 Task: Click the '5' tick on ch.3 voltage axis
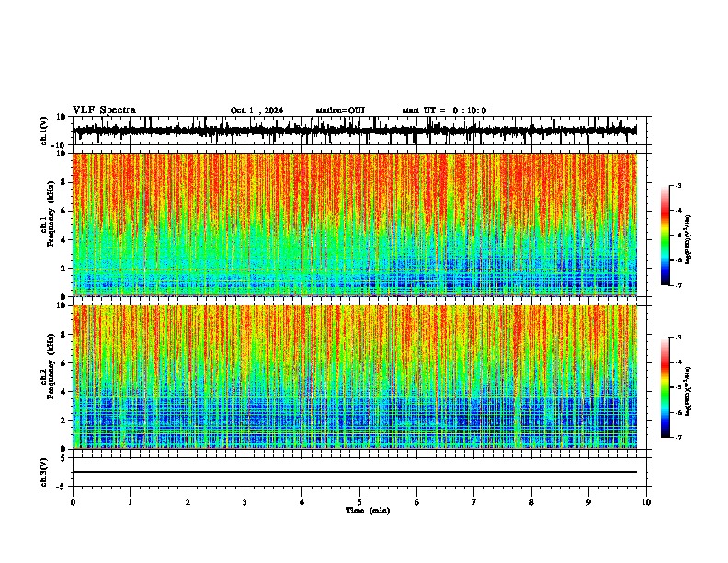[x=63, y=458]
